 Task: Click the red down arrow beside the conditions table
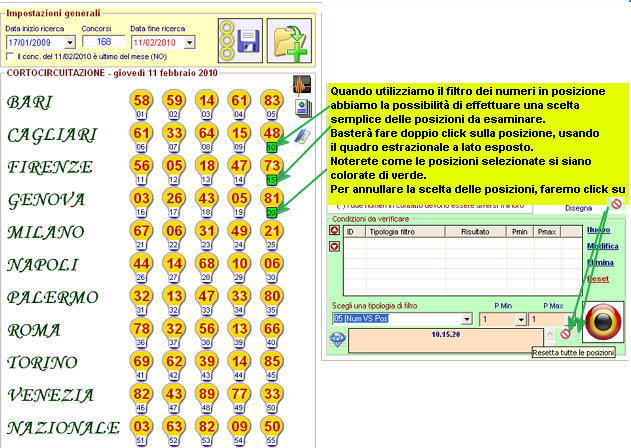[334, 246]
